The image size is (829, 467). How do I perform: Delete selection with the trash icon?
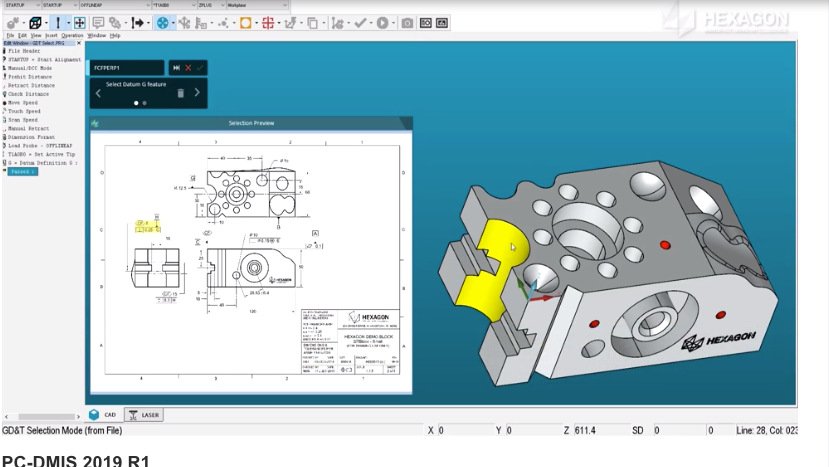click(180, 93)
